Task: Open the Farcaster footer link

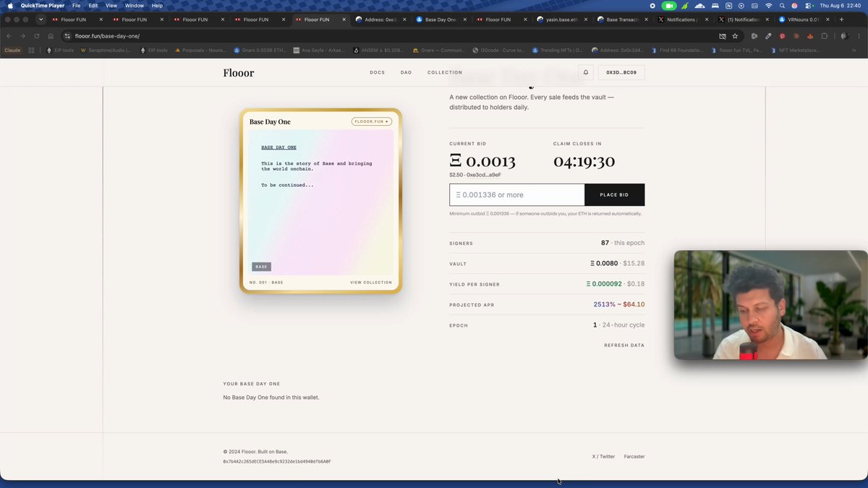Action: pyautogui.click(x=634, y=457)
